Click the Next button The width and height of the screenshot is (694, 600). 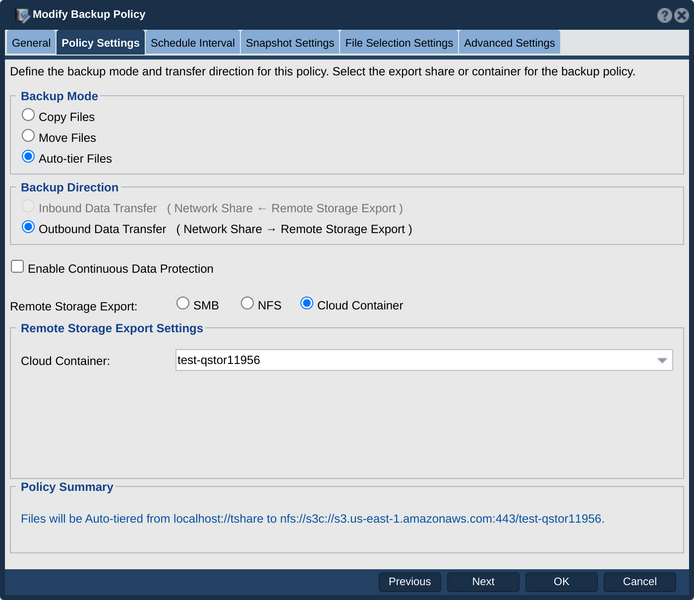(x=483, y=581)
